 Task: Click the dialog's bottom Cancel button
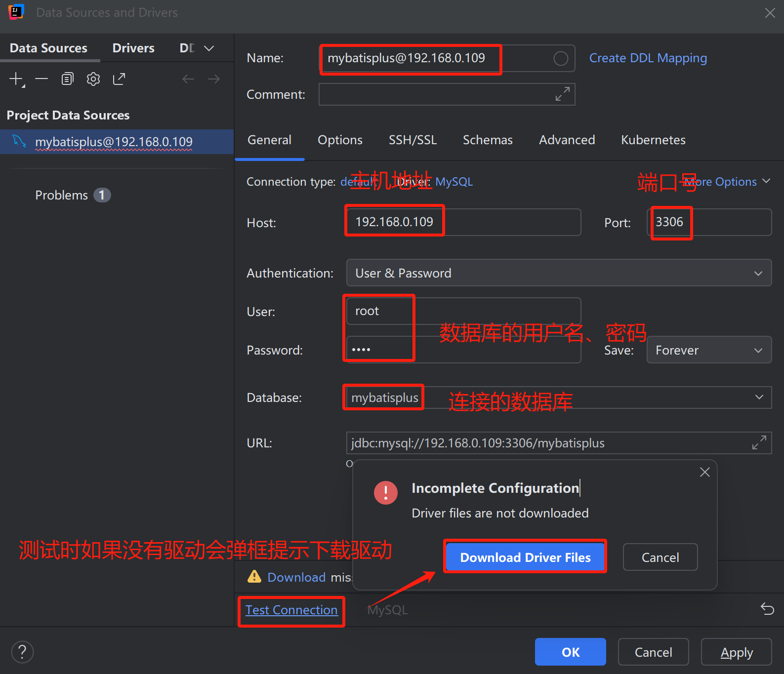653,652
